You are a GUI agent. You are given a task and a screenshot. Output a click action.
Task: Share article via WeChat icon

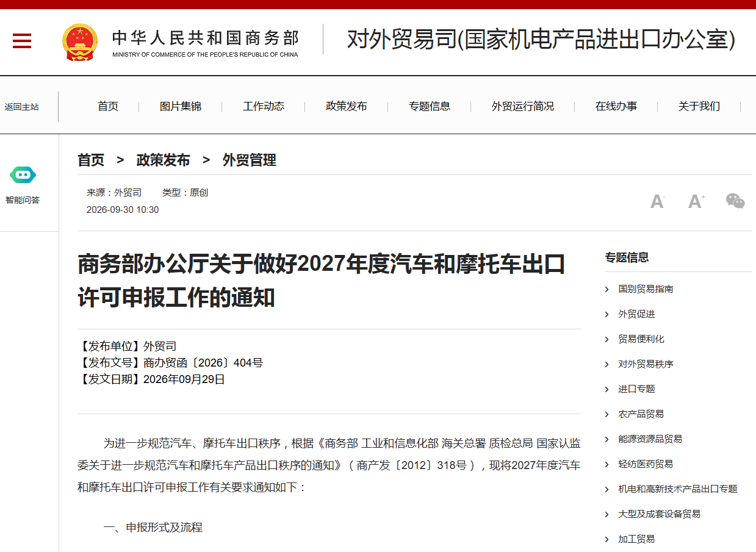click(x=735, y=201)
